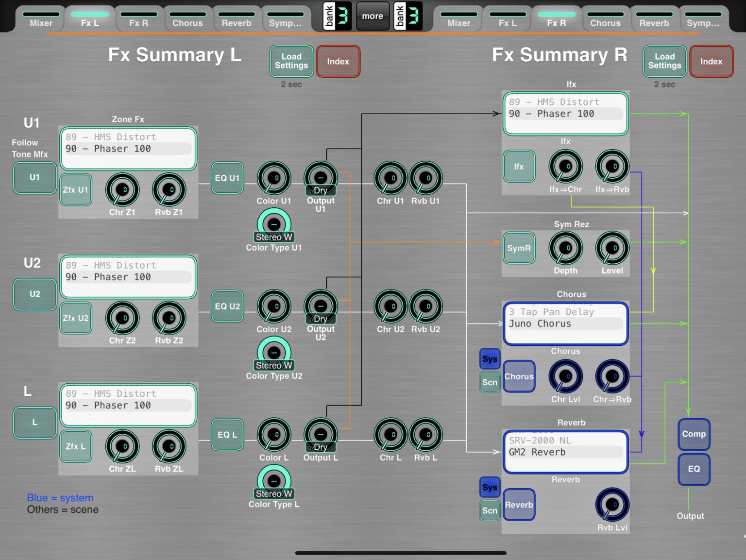Click the Chr Z2 knob
This screenshot has height=560, width=746.
[122, 318]
